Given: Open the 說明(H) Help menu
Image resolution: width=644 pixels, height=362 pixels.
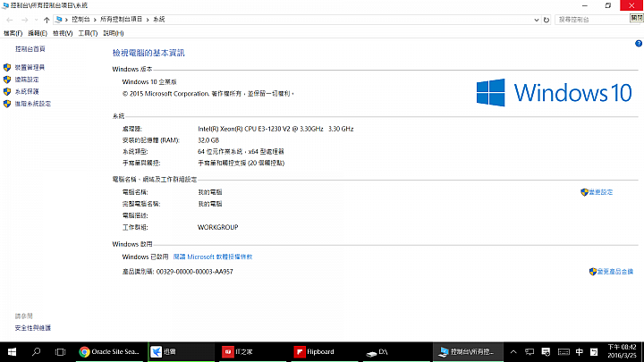Looking at the screenshot, I should click(x=113, y=33).
